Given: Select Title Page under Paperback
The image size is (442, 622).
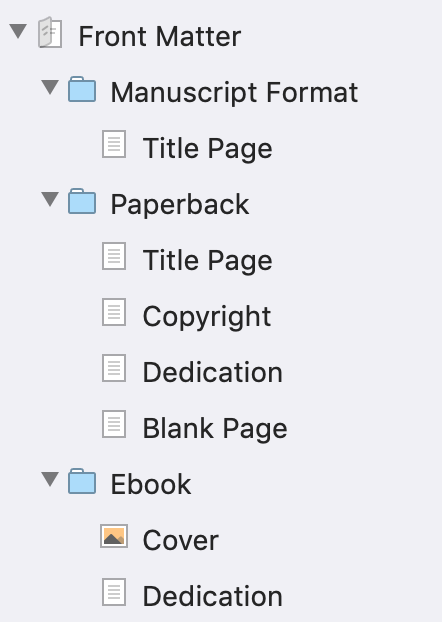Looking at the screenshot, I should (x=208, y=261).
